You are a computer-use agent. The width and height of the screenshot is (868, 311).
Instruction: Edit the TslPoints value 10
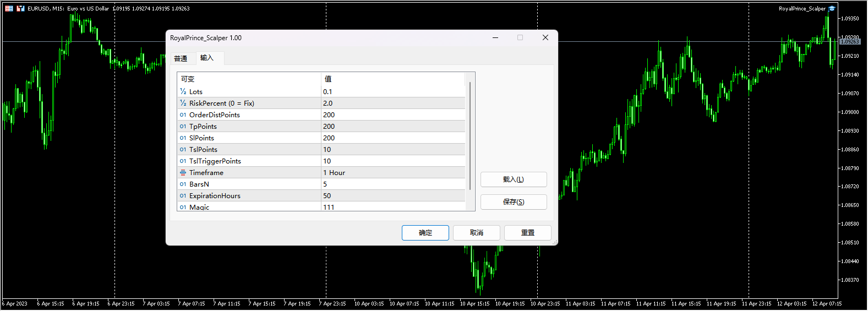[x=393, y=149]
